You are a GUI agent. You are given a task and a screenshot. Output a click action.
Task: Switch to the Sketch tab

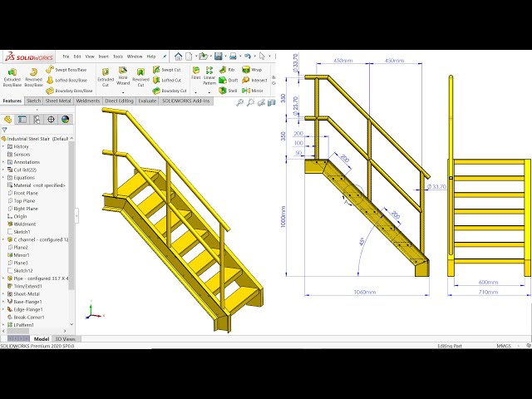click(33, 101)
